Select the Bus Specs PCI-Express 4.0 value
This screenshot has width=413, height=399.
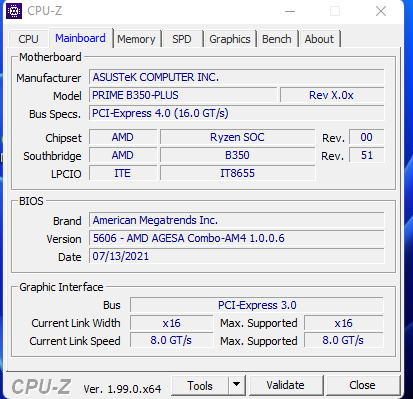coord(236,113)
